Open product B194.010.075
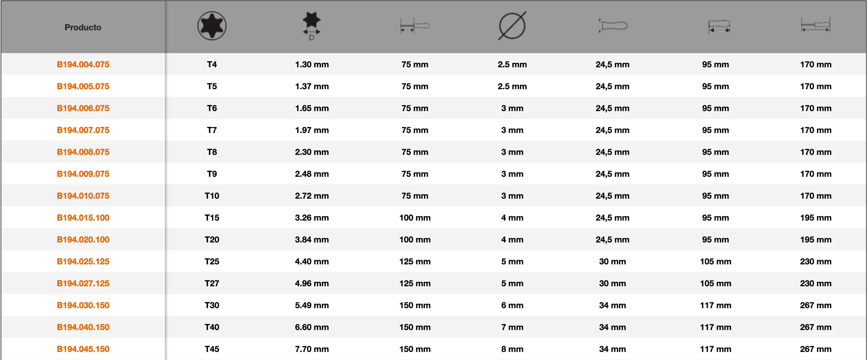868x360 pixels. tap(83, 196)
